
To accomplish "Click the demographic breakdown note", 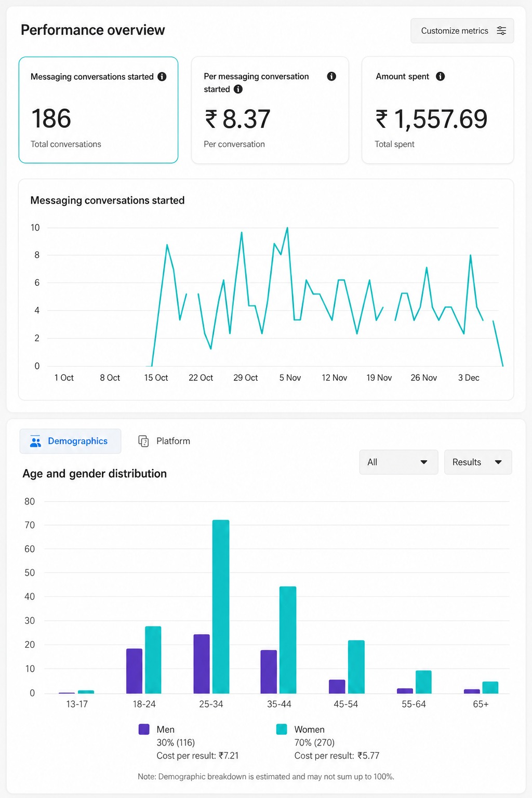I will tap(266, 776).
